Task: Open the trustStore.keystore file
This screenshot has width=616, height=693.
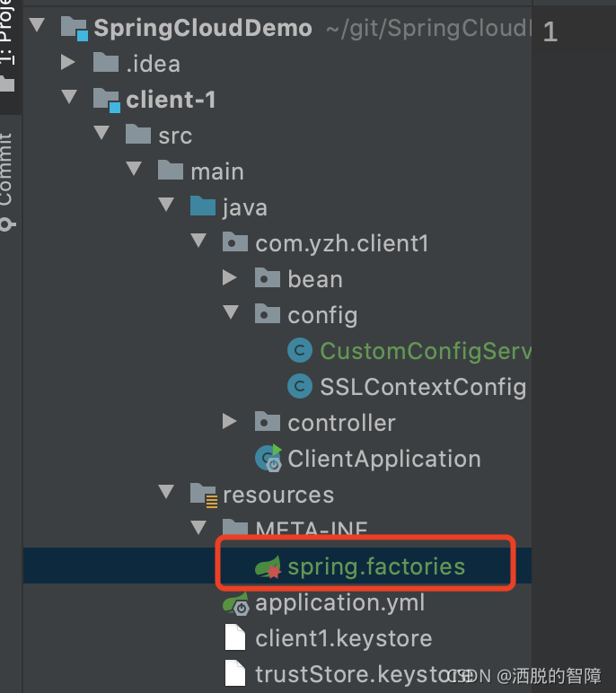Action: (x=364, y=674)
